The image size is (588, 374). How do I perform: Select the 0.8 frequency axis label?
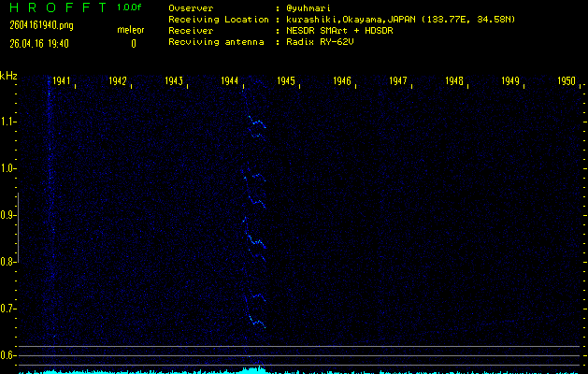pos(8,262)
